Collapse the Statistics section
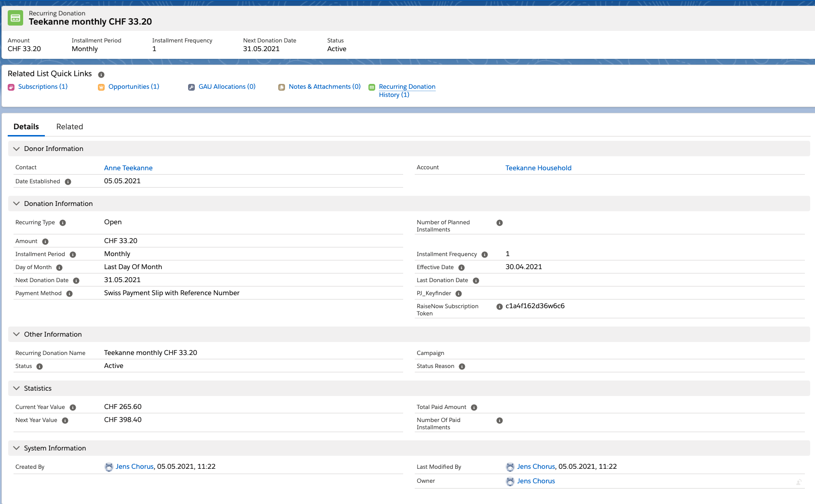Screen dimensions: 815x504 (16, 389)
